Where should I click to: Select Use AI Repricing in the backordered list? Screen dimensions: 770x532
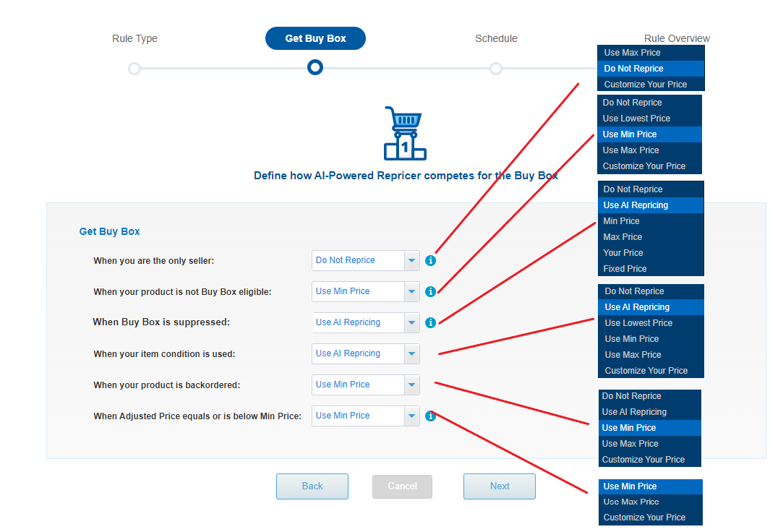tap(649, 412)
